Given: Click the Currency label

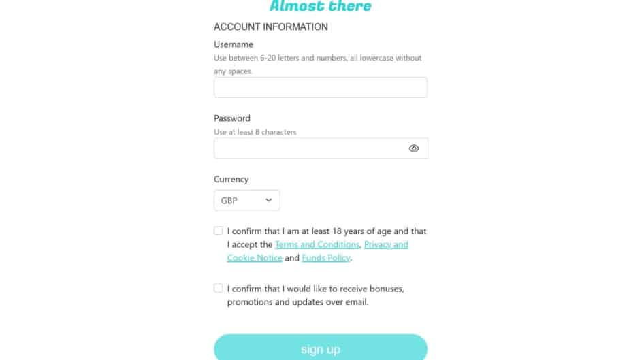Looking at the screenshot, I should click(231, 180).
